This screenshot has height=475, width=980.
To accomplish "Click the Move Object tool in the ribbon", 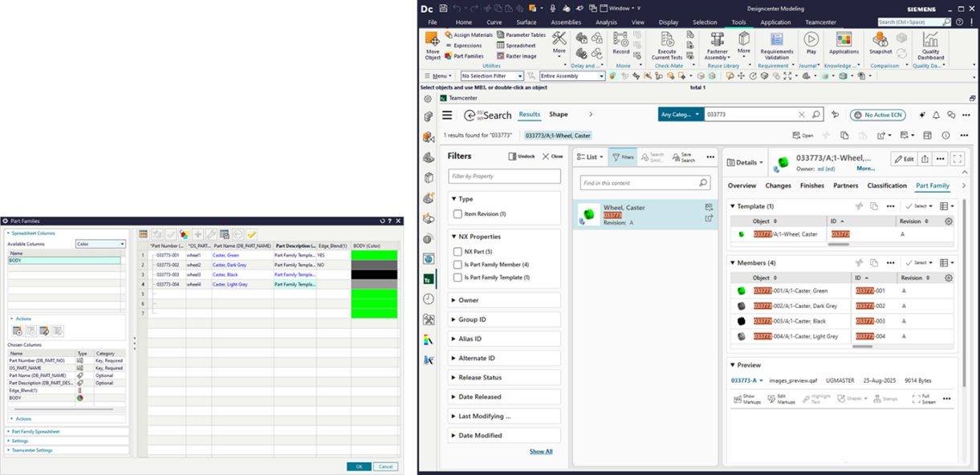I will 433,45.
